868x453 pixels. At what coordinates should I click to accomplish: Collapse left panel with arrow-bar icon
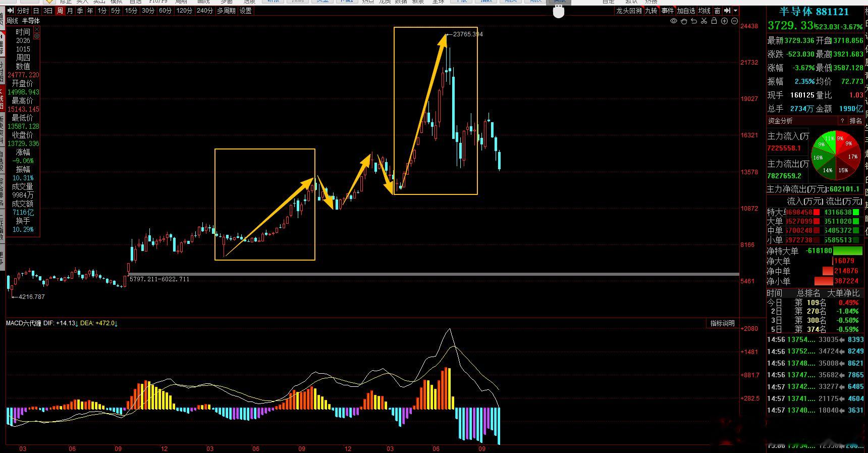tap(10, 11)
